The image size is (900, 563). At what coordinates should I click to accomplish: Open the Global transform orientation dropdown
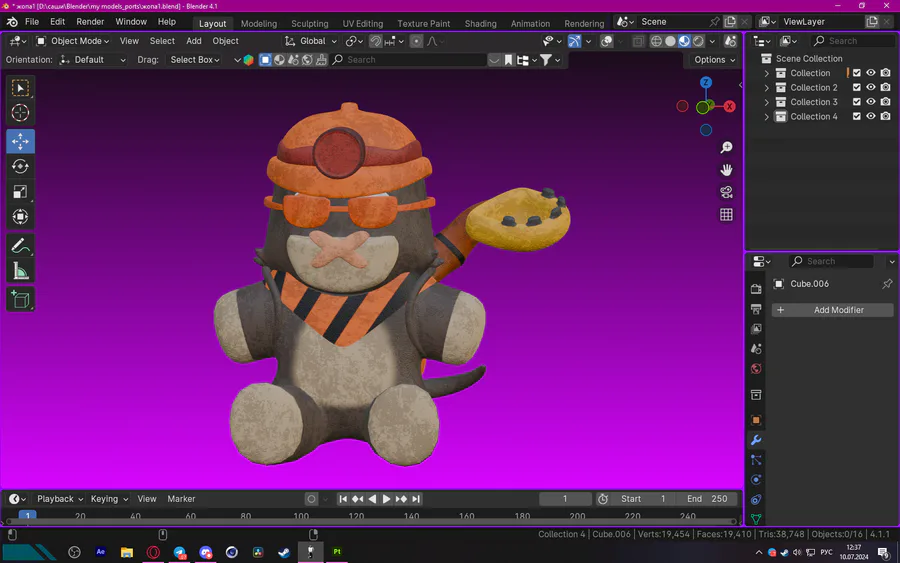[311, 41]
